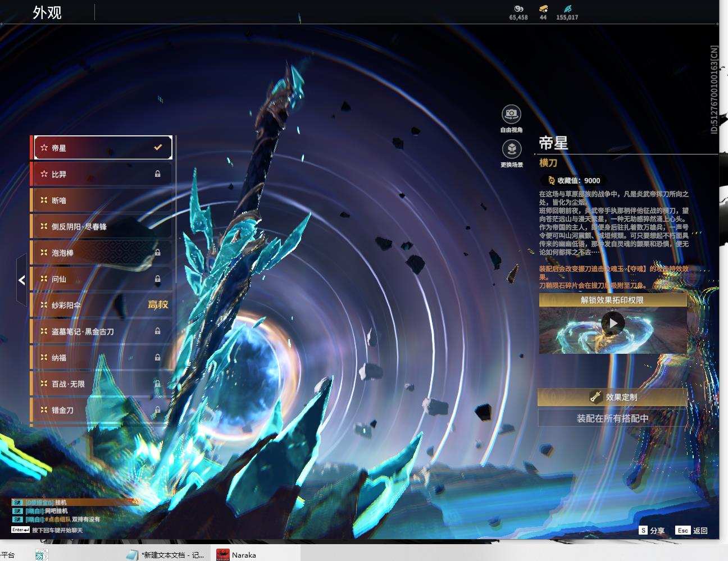Click 装配在所有搭配中 equip-in-all-loadouts button
This screenshot has height=561, width=728.
(612, 418)
